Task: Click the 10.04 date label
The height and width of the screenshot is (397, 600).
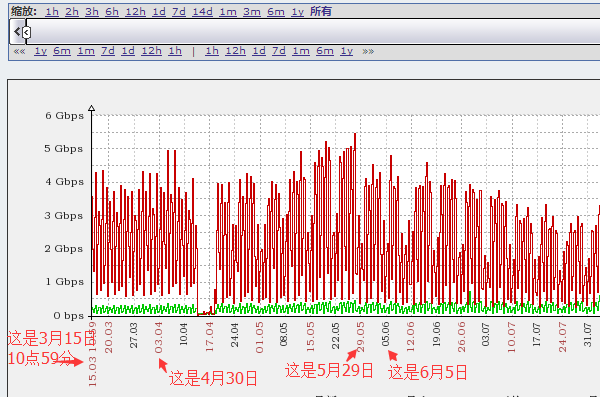Action: point(184,335)
